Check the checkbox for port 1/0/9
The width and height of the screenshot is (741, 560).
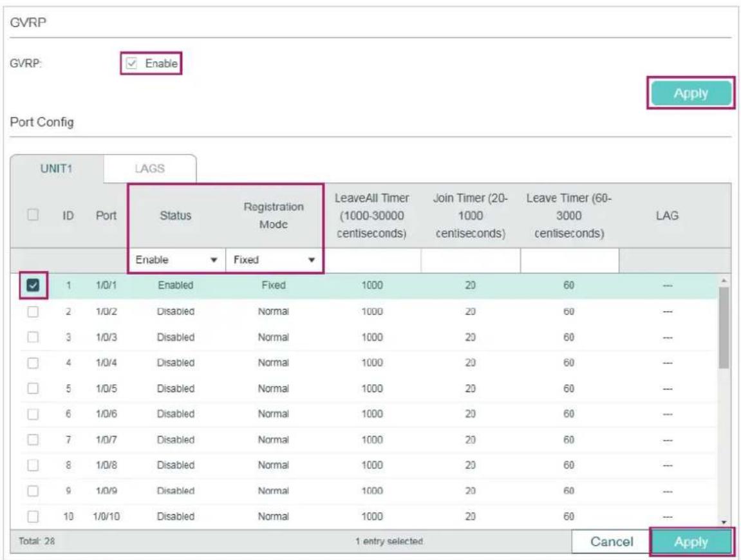tap(33, 491)
